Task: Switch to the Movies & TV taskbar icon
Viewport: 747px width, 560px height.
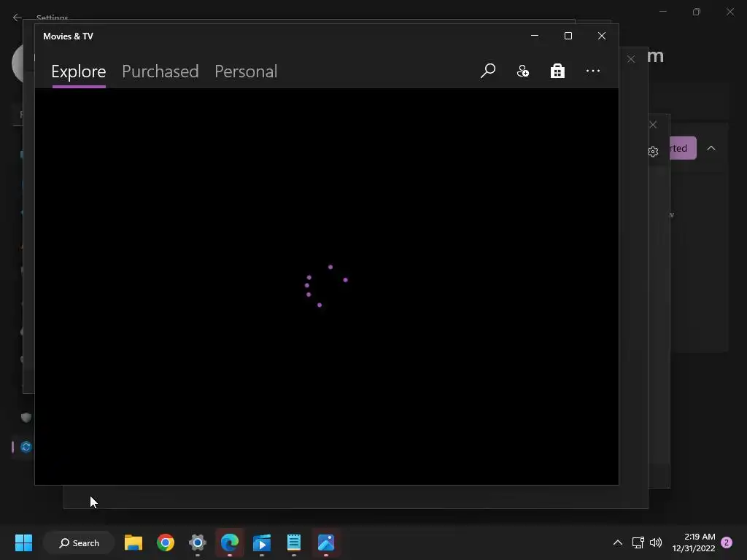Action: click(x=262, y=542)
